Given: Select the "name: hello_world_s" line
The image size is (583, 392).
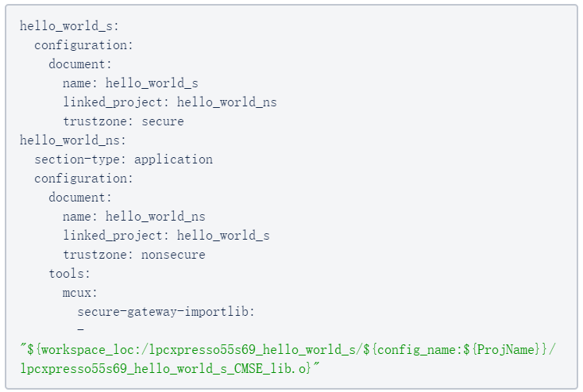Looking at the screenshot, I should tap(130, 83).
